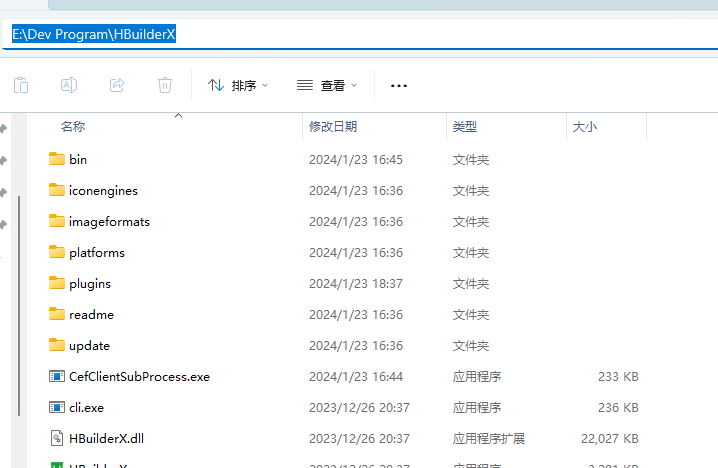Click the Share toolbar icon
This screenshot has width=718, height=468.
(x=117, y=85)
